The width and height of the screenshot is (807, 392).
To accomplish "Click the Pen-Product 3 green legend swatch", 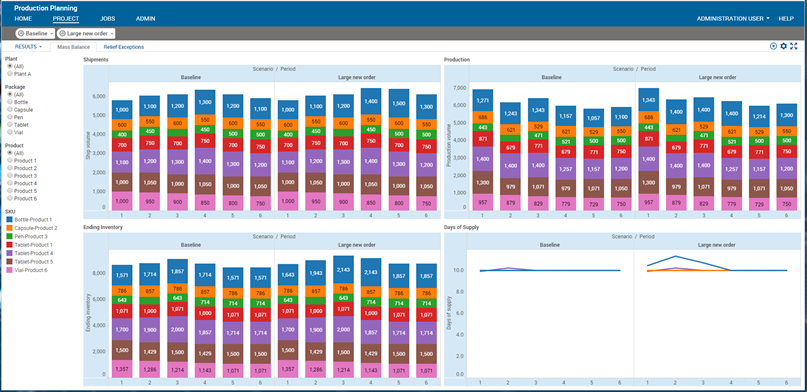I will pyautogui.click(x=9, y=237).
